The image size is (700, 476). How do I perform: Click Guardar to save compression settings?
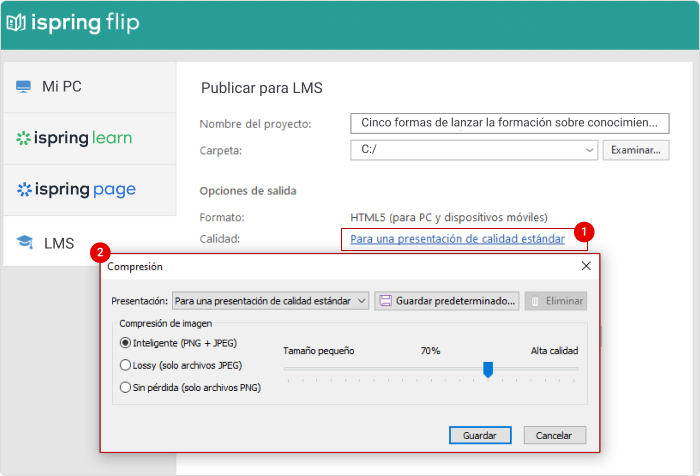click(480, 435)
